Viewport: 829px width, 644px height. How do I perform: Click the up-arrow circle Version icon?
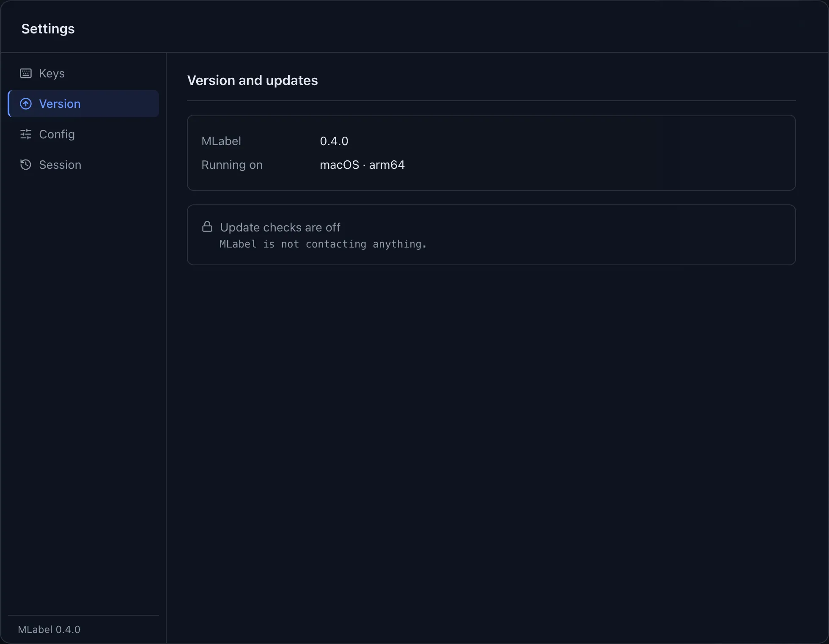[26, 104]
